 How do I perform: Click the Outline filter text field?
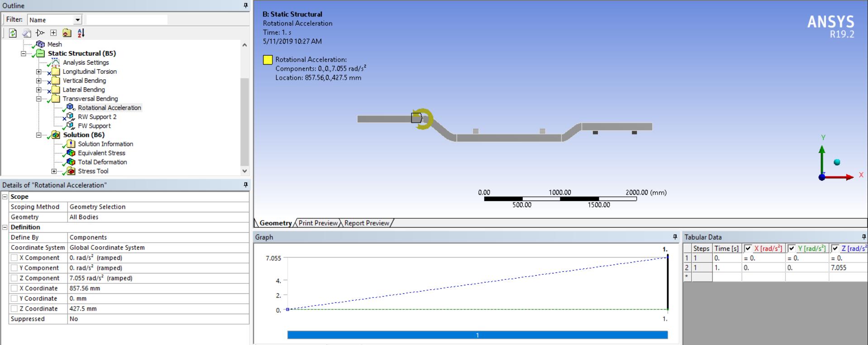point(127,20)
